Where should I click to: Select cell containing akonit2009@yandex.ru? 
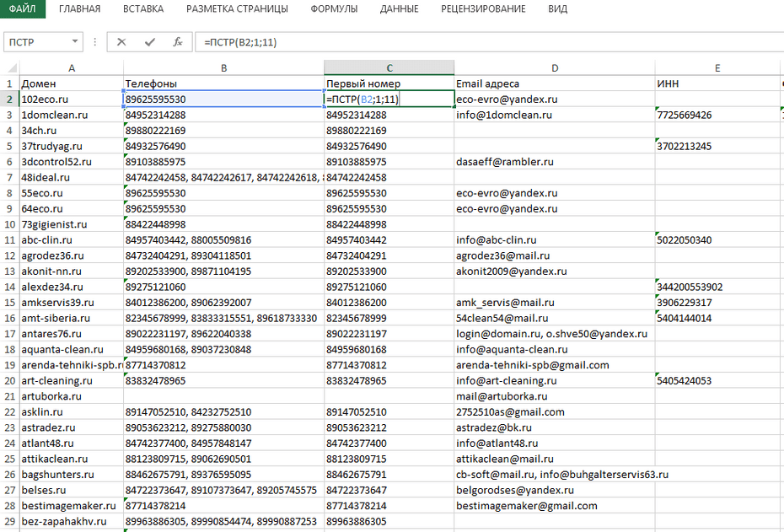555,271
